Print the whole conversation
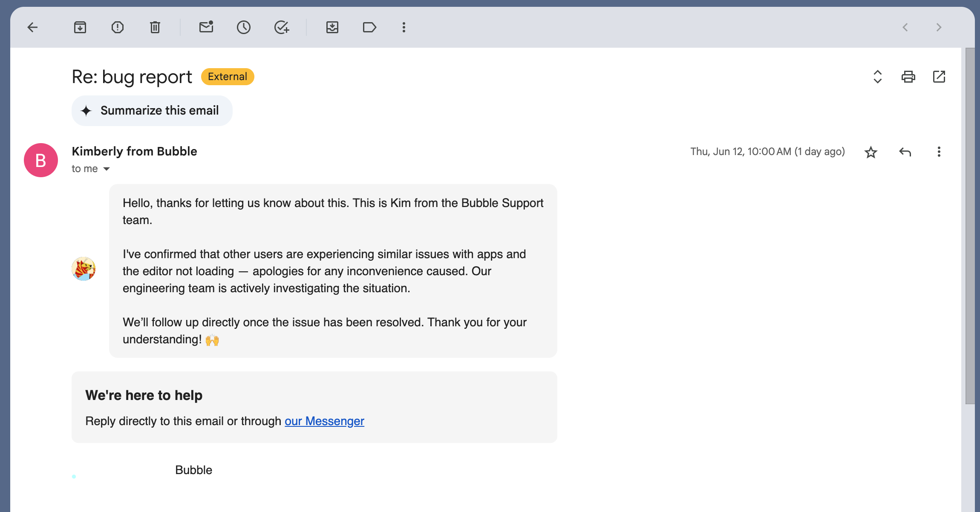This screenshot has height=512, width=980. pos(908,77)
